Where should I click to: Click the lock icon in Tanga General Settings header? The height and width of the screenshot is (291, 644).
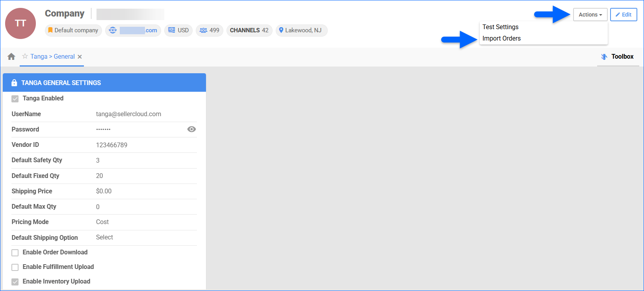pyautogui.click(x=14, y=83)
